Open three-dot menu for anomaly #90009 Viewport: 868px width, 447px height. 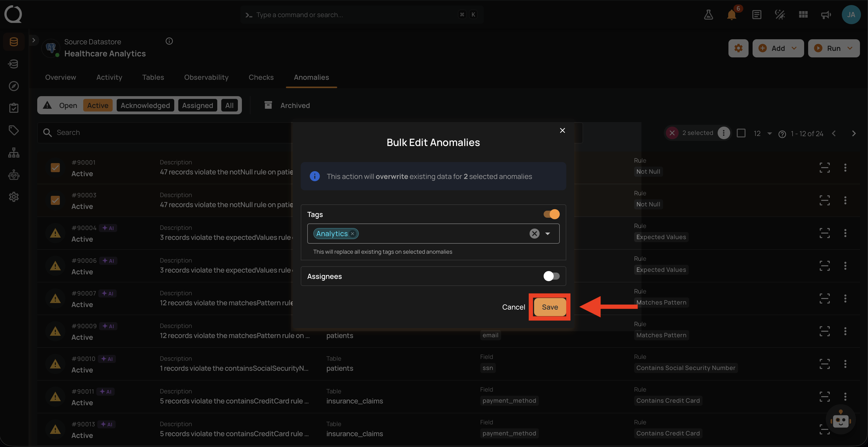[845, 331]
